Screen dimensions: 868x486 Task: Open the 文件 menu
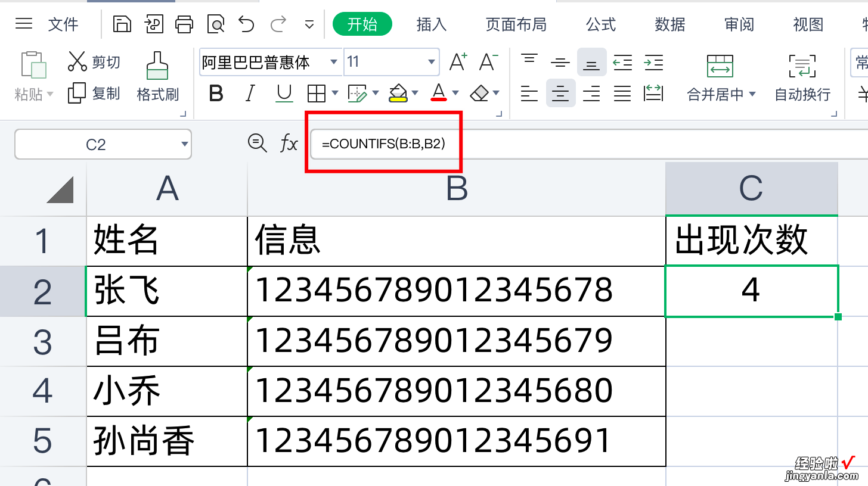click(x=63, y=24)
